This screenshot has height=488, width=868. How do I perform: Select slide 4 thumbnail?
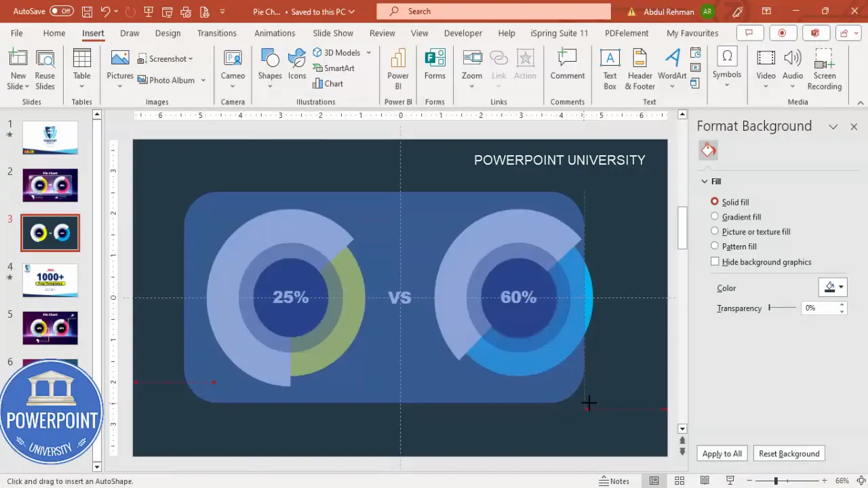(50, 280)
